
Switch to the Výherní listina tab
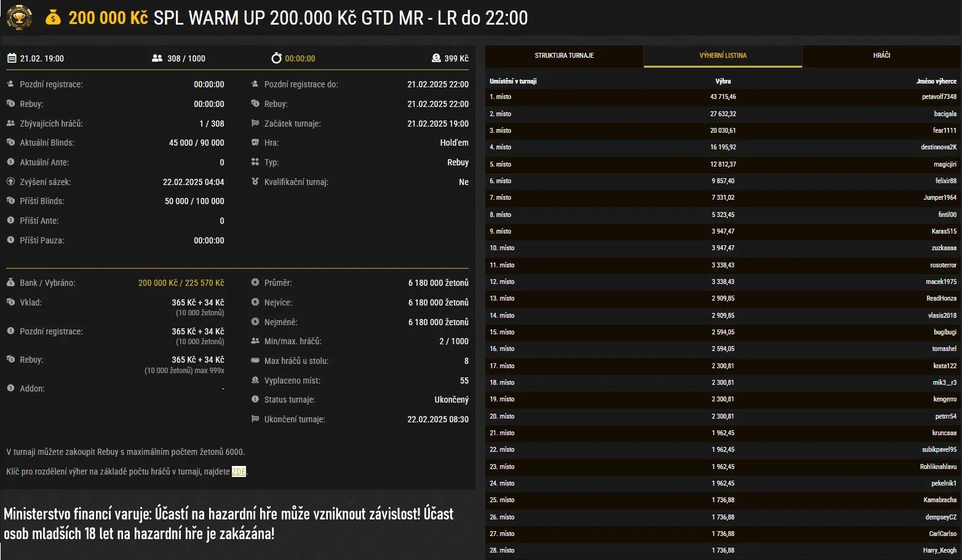[723, 55]
